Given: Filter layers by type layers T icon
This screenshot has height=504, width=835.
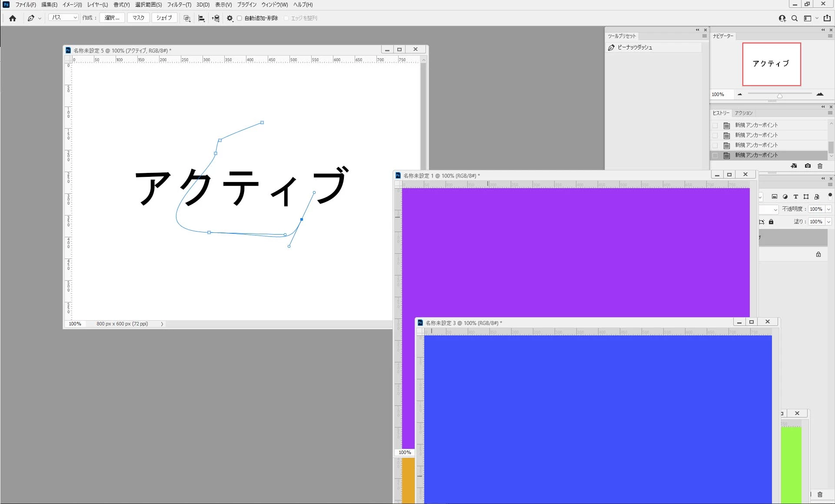Looking at the screenshot, I should coord(796,197).
